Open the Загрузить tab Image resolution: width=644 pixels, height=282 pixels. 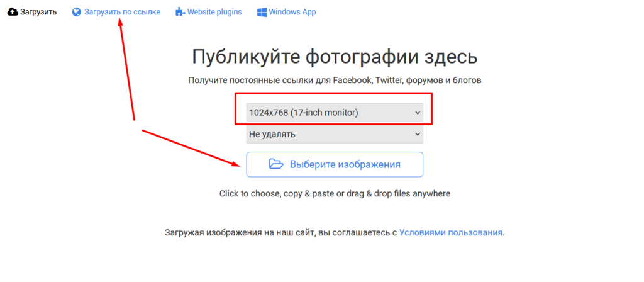tap(38, 12)
